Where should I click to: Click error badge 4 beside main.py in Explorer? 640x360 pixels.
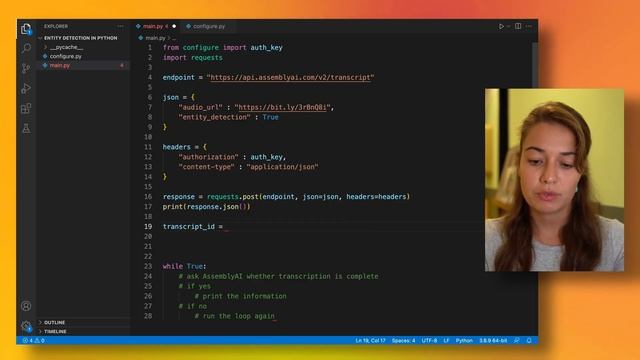(122, 65)
